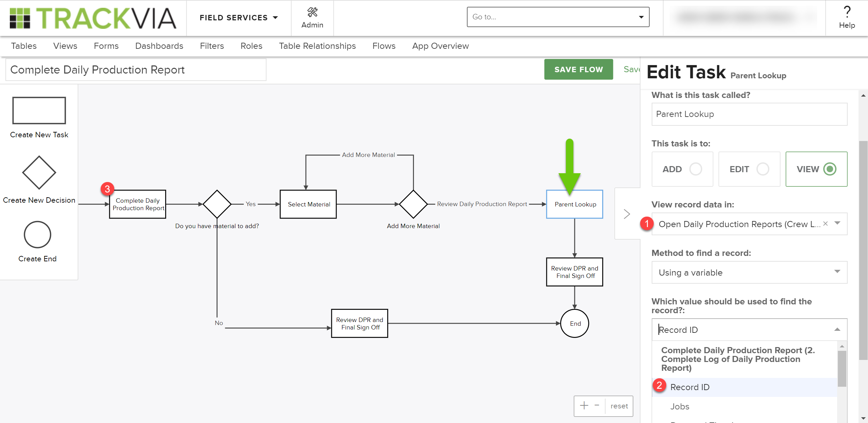Viewport: 868px width, 423px height.
Task: Open the Go to... dropdown
Action: (x=558, y=17)
